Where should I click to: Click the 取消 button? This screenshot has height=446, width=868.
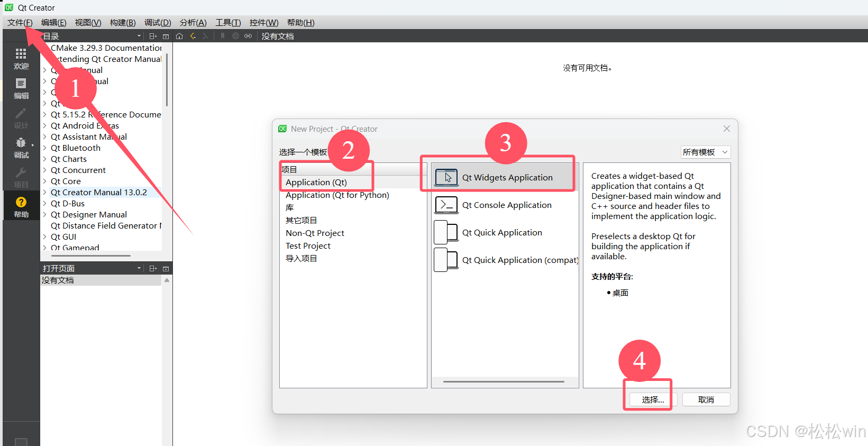point(706,399)
